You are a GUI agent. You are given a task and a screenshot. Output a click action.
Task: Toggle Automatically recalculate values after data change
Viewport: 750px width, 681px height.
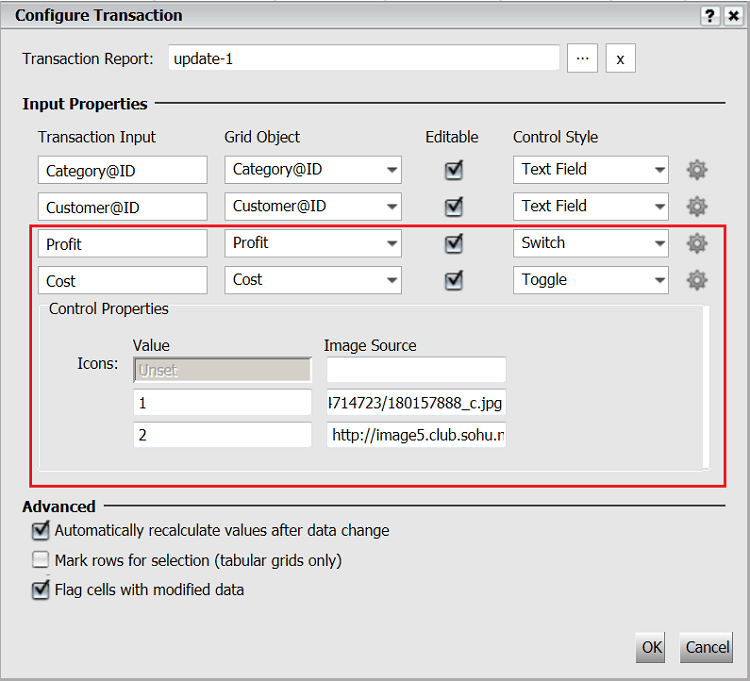pos(41,530)
